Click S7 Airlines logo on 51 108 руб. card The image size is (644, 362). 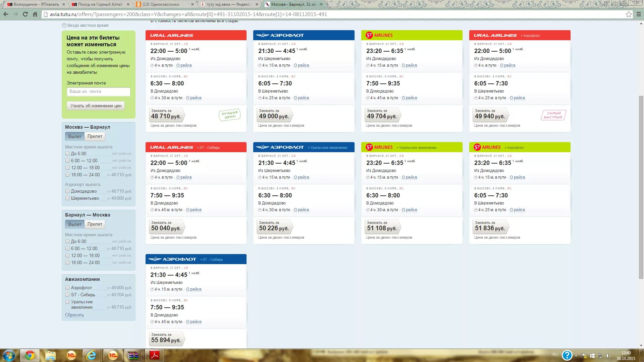pos(379,147)
